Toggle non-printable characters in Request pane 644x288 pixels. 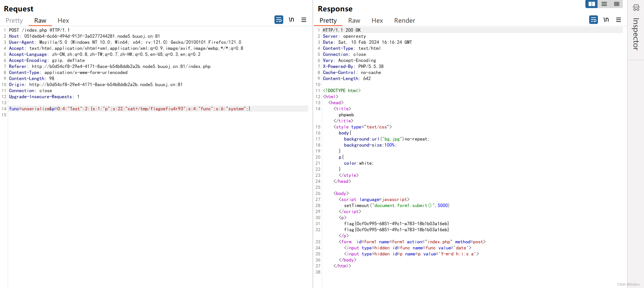(x=291, y=20)
